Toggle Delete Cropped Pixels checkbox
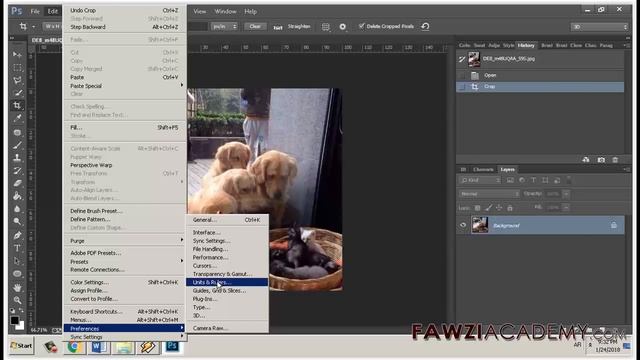The image size is (640, 360). [361, 26]
